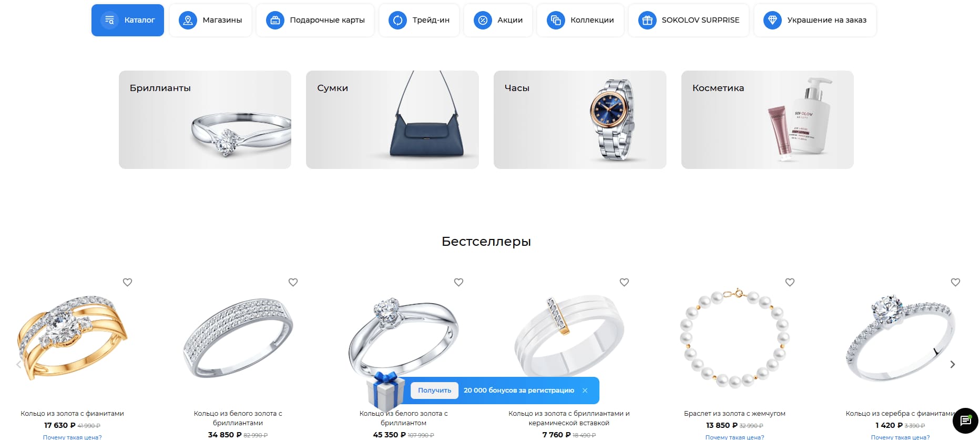The image size is (980, 440).
Task: Open the Коллекции stacked squares icon
Action: click(556, 20)
